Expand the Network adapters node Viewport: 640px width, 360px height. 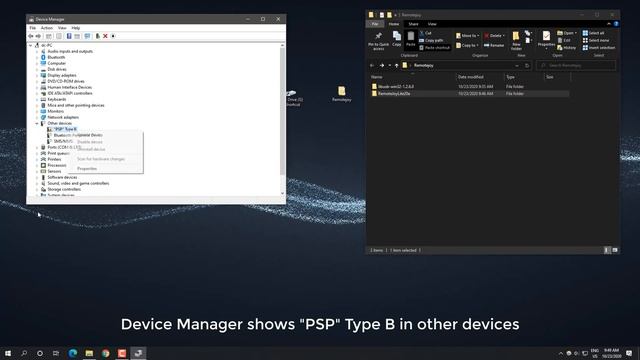pyautogui.click(x=37, y=118)
